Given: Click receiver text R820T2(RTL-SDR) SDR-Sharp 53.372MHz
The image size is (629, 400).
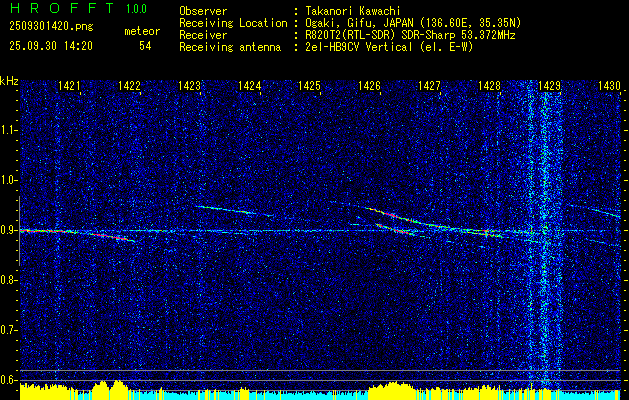Looking at the screenshot, I should pos(410,35).
